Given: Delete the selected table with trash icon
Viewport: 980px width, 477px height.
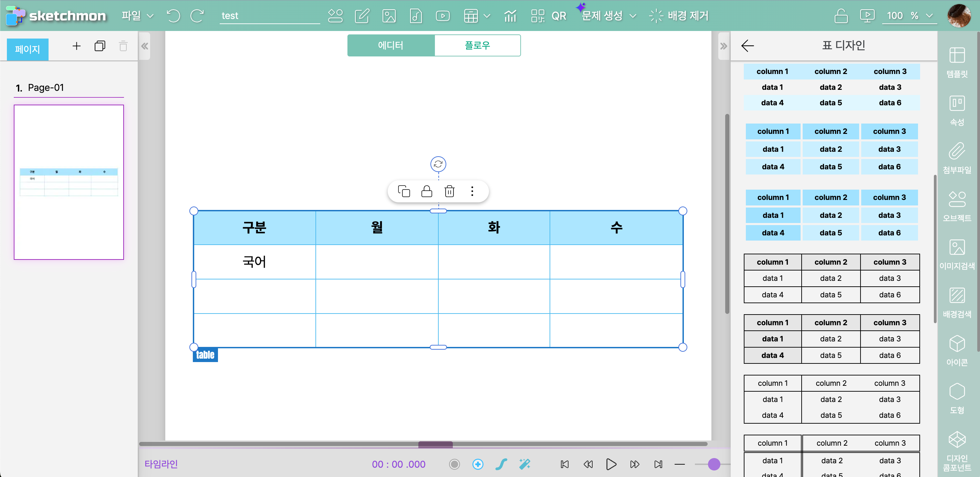Looking at the screenshot, I should [449, 191].
